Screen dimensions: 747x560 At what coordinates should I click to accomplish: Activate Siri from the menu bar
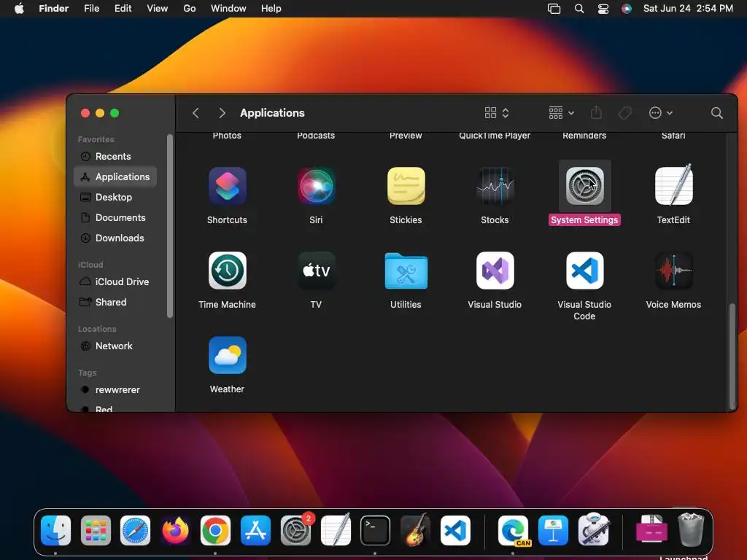pyautogui.click(x=627, y=8)
